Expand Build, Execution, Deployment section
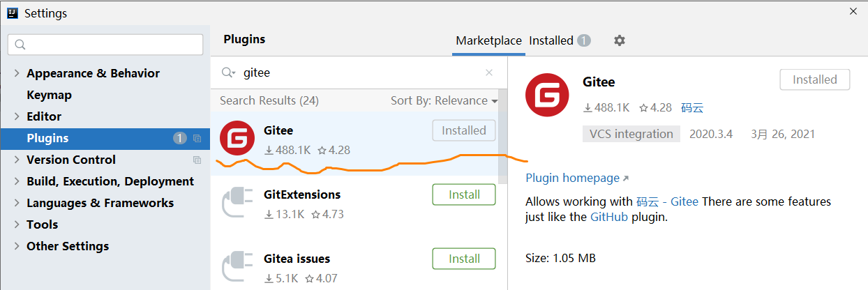 click(x=17, y=181)
